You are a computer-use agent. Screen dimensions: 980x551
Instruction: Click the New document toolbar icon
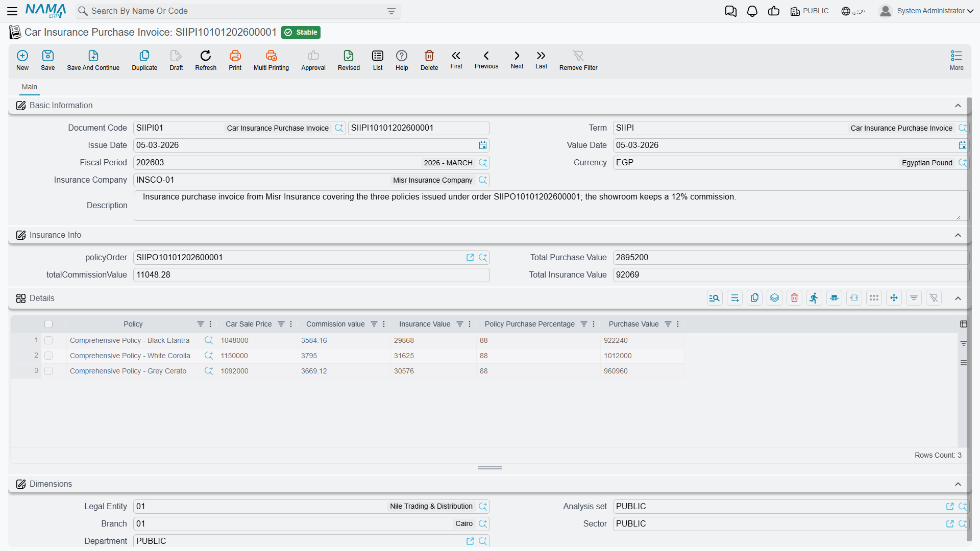click(22, 60)
